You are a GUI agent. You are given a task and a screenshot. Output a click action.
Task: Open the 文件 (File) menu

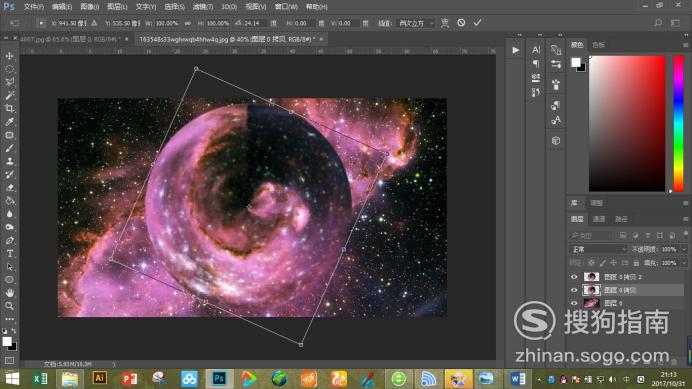[x=34, y=7]
